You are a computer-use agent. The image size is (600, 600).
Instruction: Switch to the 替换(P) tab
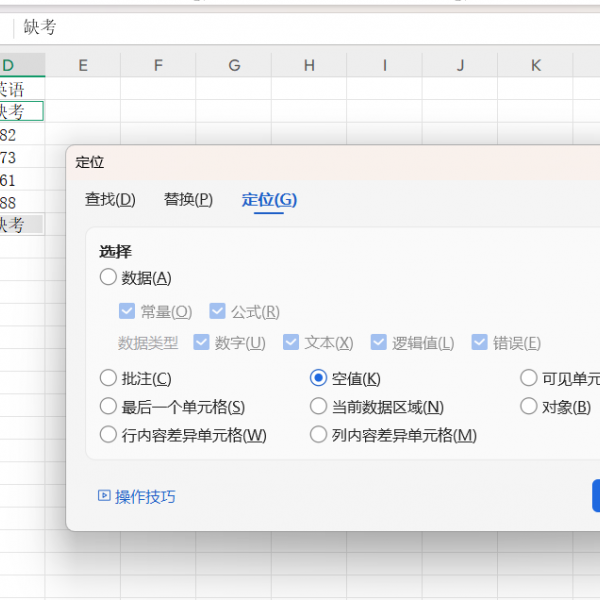coord(188,200)
